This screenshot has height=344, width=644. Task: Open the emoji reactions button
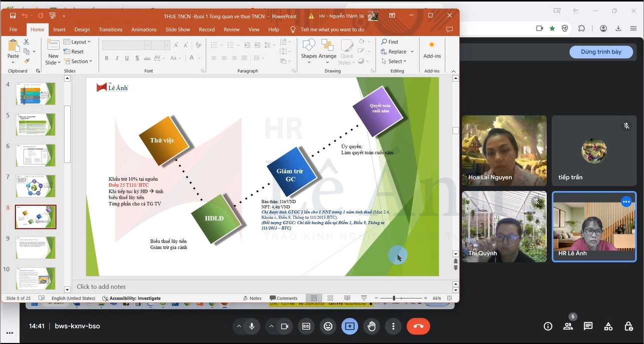(328, 326)
